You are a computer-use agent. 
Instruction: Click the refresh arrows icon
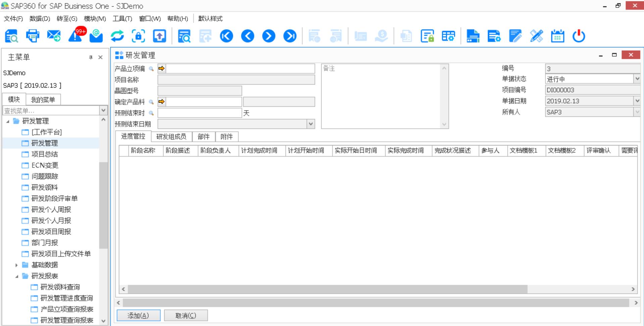[117, 36]
